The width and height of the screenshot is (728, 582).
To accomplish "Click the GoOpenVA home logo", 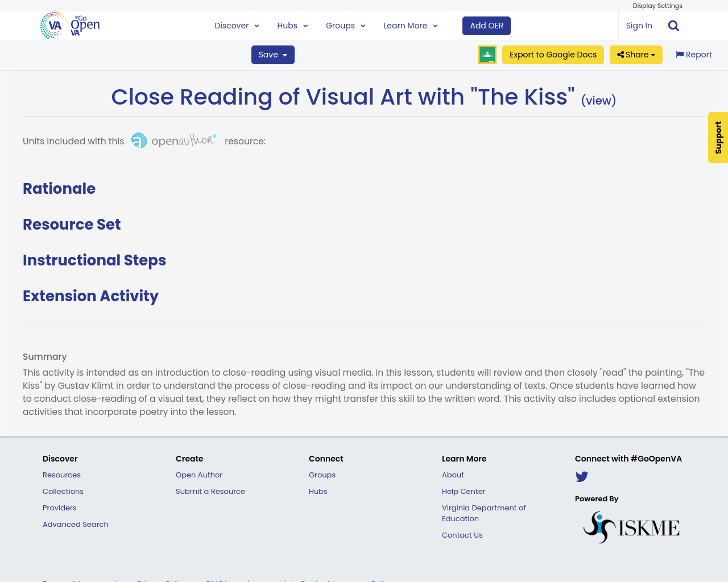I will (69, 24).
